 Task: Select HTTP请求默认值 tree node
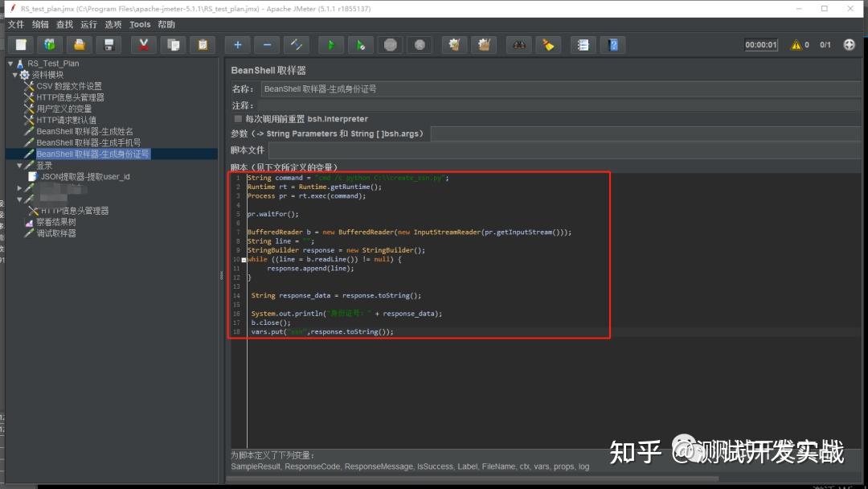(66, 120)
